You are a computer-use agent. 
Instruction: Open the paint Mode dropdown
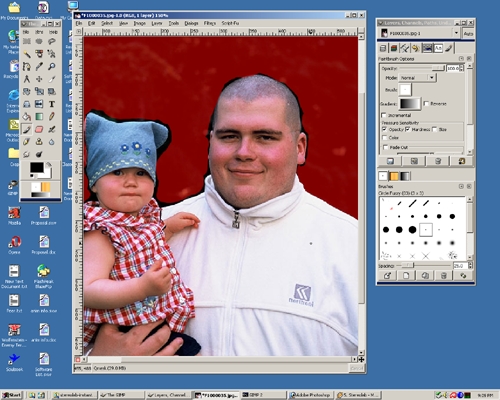pos(418,78)
